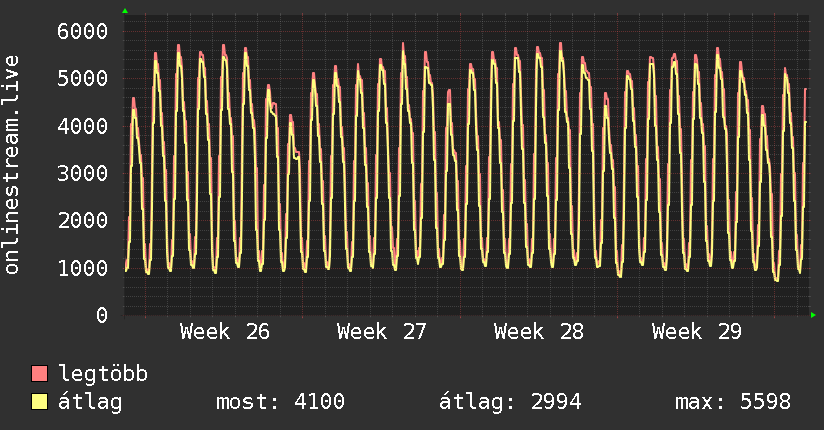The image size is (824, 430).
Task: Click the 0 y-axis tick label
Action: click(102, 315)
